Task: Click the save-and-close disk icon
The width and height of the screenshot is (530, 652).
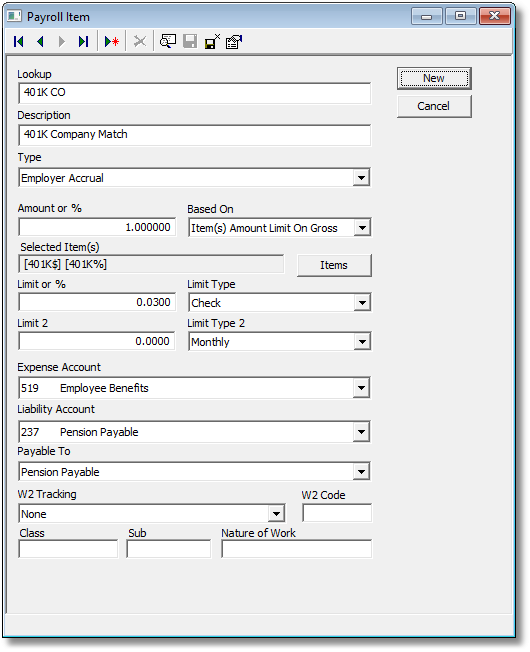Action: coord(212,42)
